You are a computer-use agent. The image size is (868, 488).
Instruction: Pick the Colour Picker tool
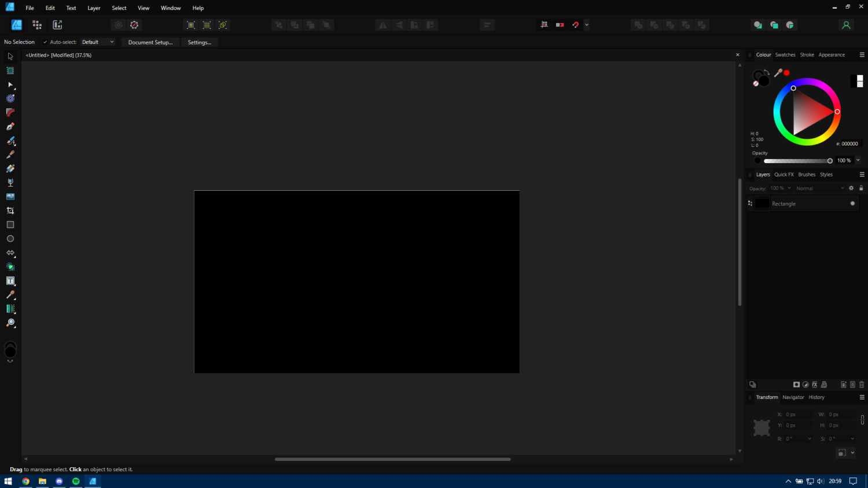[10, 294]
